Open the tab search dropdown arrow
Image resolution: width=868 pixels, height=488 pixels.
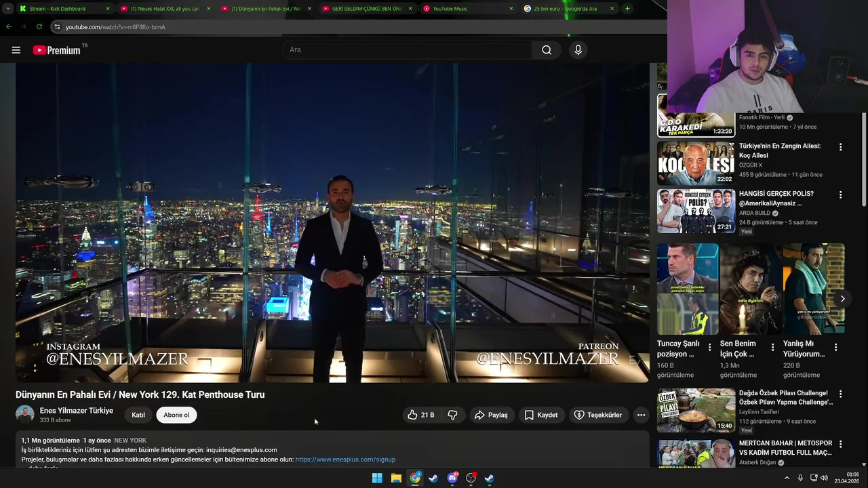pyautogui.click(x=7, y=9)
